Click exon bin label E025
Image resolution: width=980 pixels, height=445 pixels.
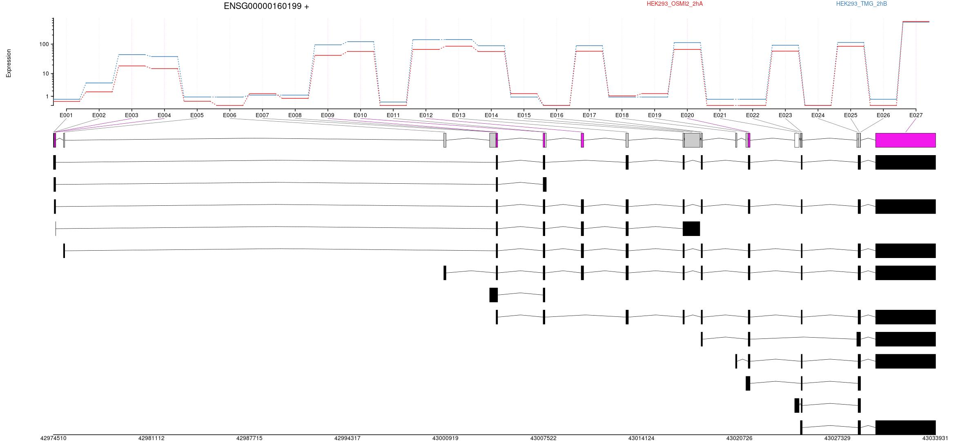coord(851,115)
